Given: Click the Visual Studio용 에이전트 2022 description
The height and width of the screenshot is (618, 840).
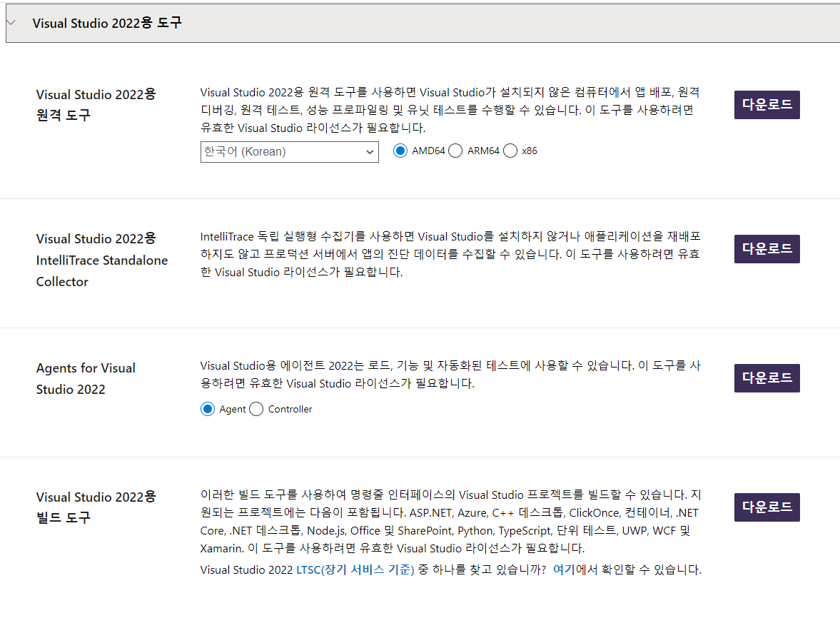Looking at the screenshot, I should click(x=450, y=375).
